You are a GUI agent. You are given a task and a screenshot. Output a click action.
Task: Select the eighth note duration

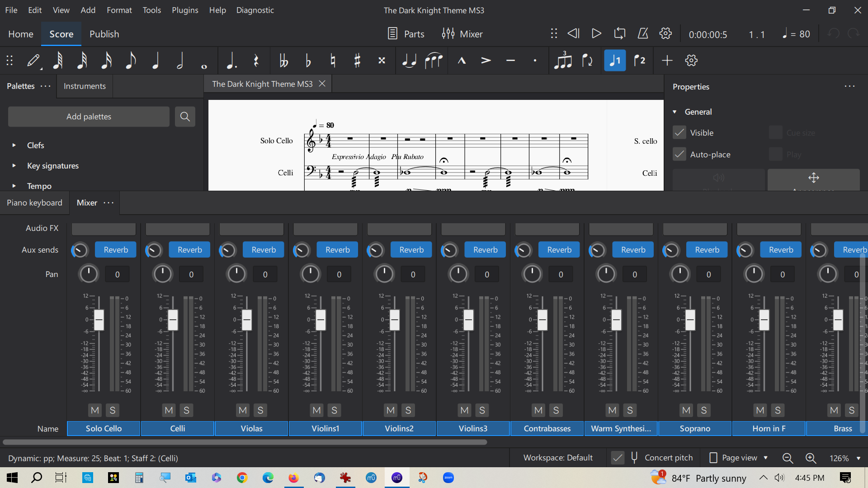(x=131, y=60)
